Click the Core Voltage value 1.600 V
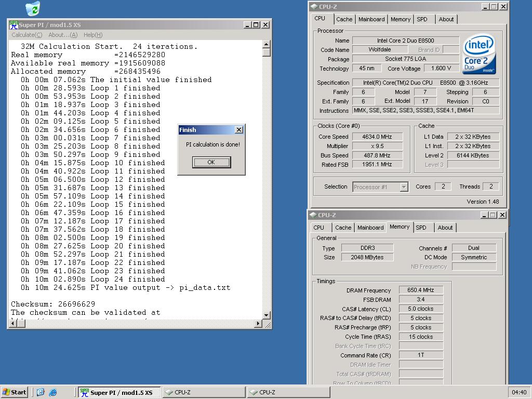The height and width of the screenshot is (399, 532). click(441, 68)
